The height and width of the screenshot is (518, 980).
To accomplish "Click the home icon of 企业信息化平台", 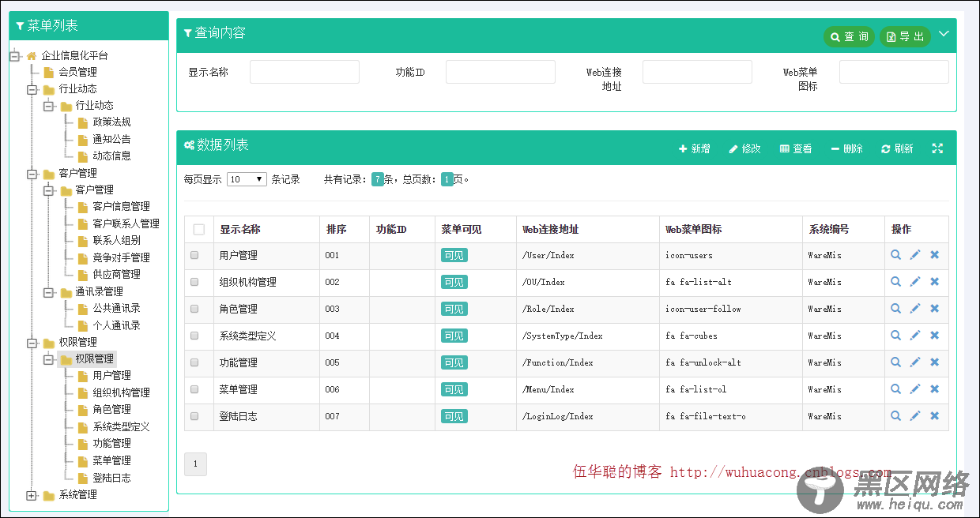I will tap(32, 55).
